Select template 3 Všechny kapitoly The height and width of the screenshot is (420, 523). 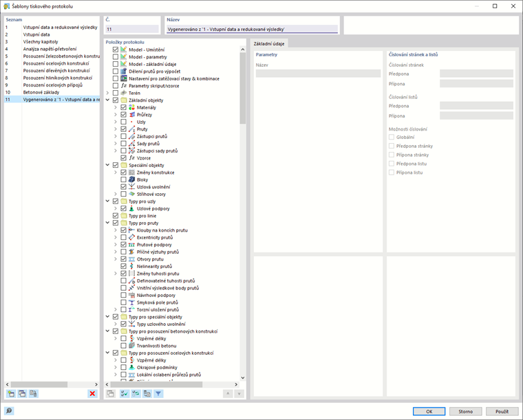click(x=52, y=42)
